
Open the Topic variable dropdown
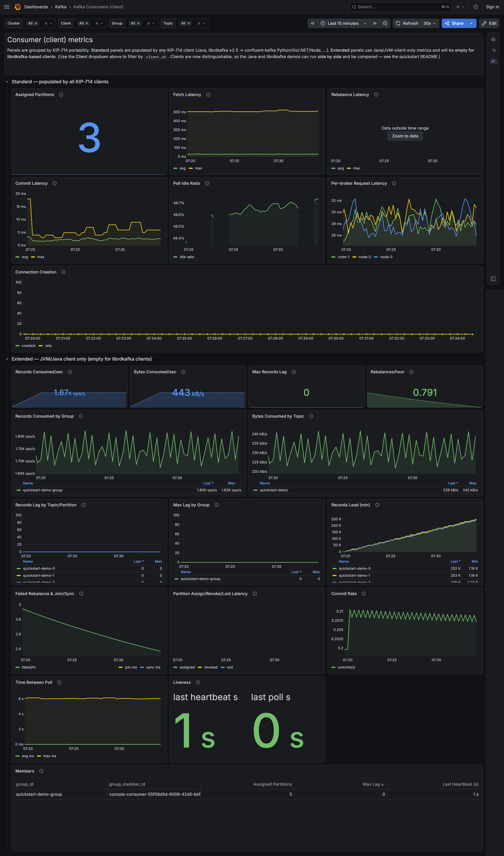tap(203, 23)
